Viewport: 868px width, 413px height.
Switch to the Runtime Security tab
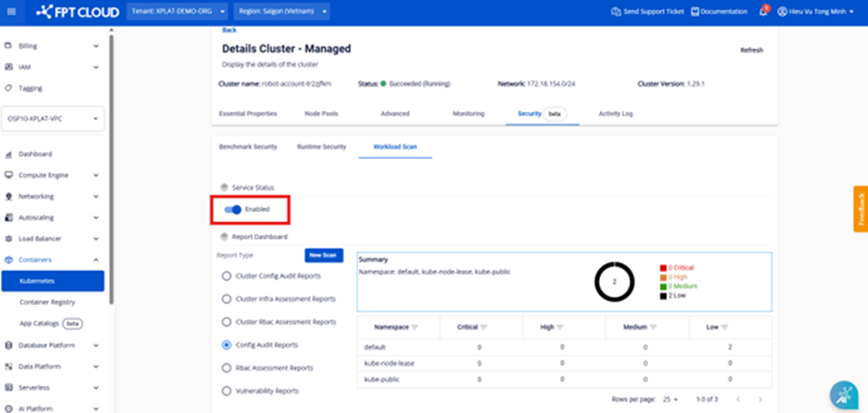click(321, 147)
